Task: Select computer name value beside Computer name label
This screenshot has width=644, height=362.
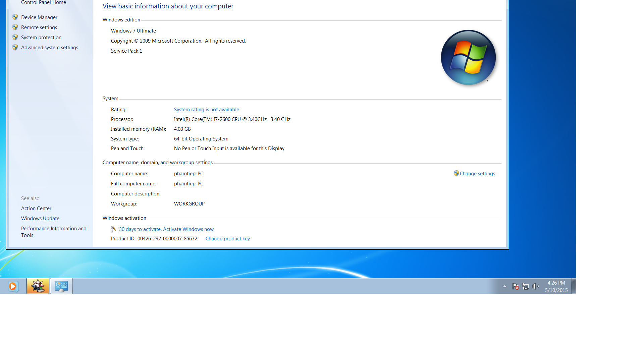Action: click(189, 174)
